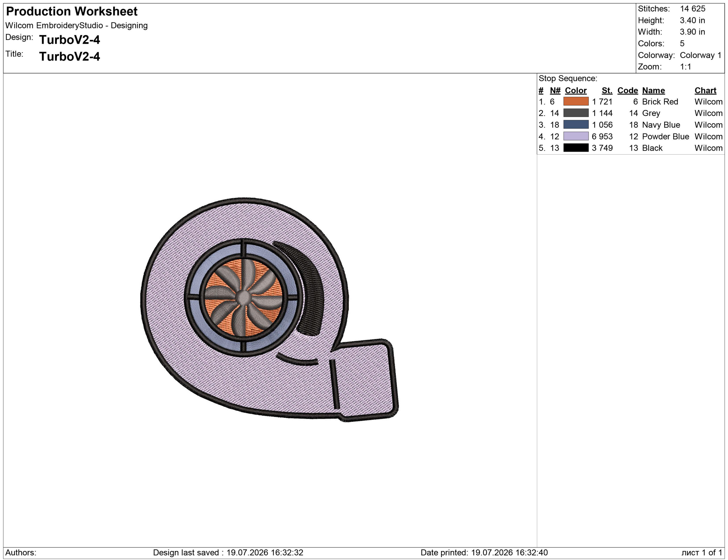This screenshot has width=728, height=560.
Task: Click the 'Colorway 1' value
Action: [x=700, y=55]
